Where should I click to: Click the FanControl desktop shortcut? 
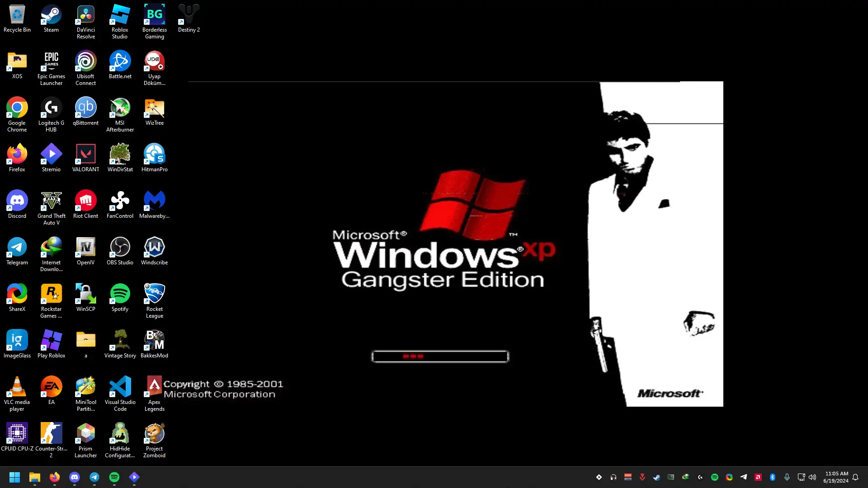tap(120, 205)
